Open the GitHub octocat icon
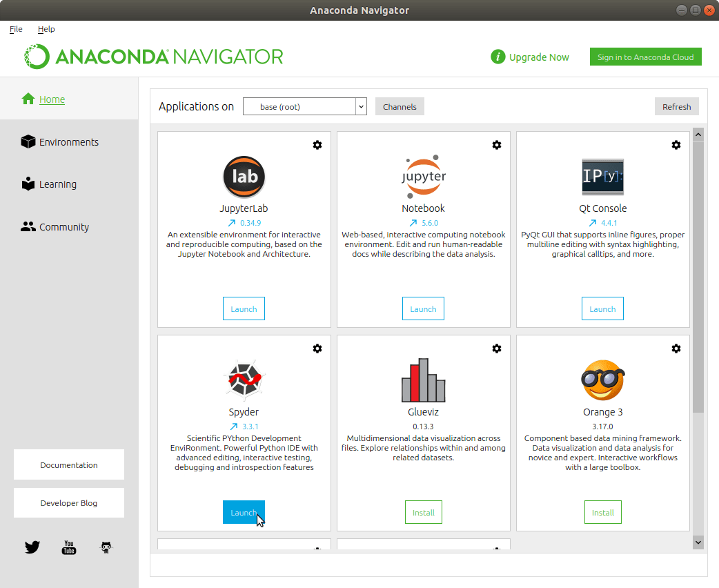719x588 pixels. pyautogui.click(x=106, y=547)
